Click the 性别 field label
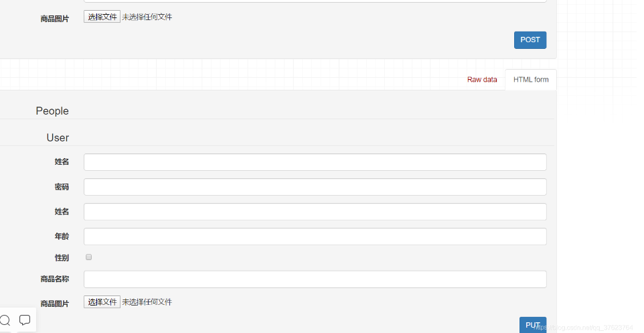 point(62,258)
